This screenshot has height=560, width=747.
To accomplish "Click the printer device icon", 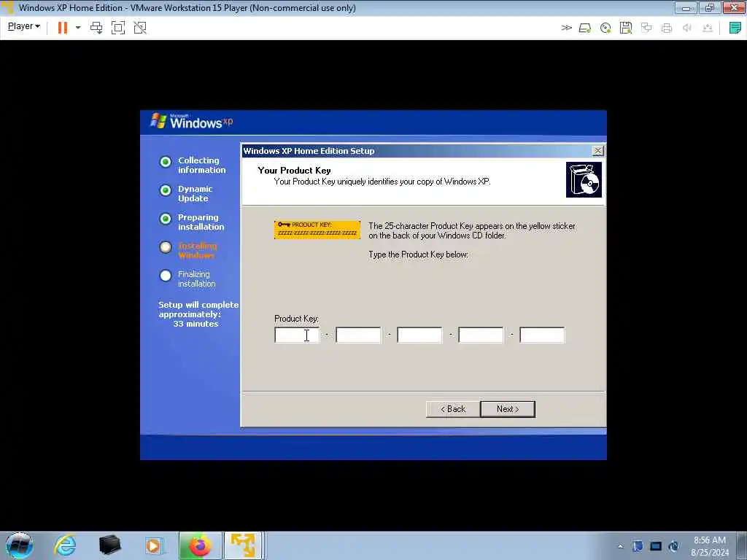I will pos(667,28).
